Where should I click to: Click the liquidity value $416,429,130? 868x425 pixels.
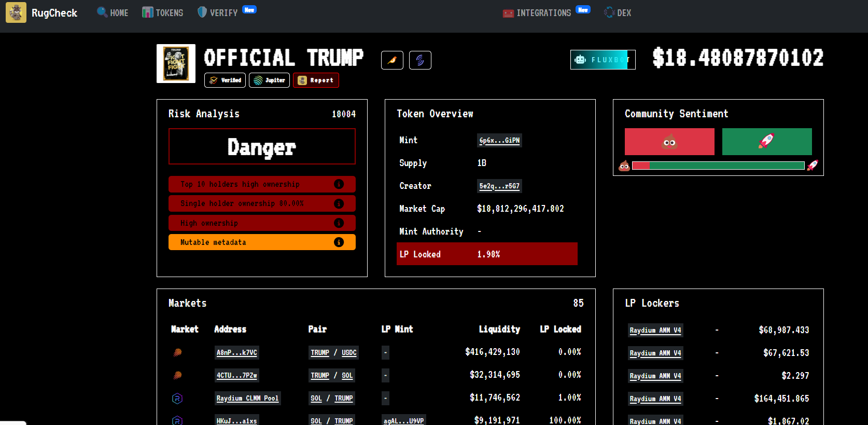(x=493, y=352)
